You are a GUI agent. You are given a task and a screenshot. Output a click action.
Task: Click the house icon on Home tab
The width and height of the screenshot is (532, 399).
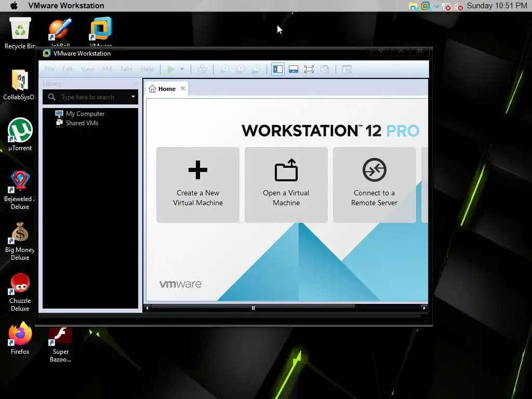(x=152, y=88)
